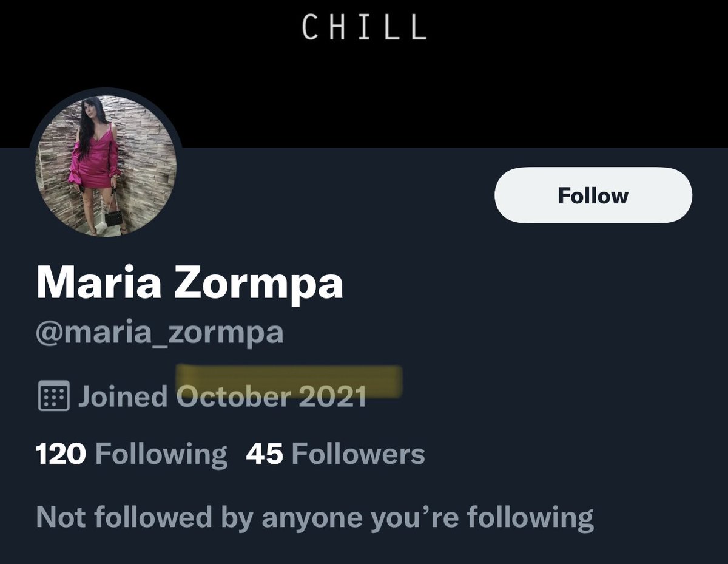
Task: Open Maria Zormpa's round profile picture
Action: tap(106, 165)
